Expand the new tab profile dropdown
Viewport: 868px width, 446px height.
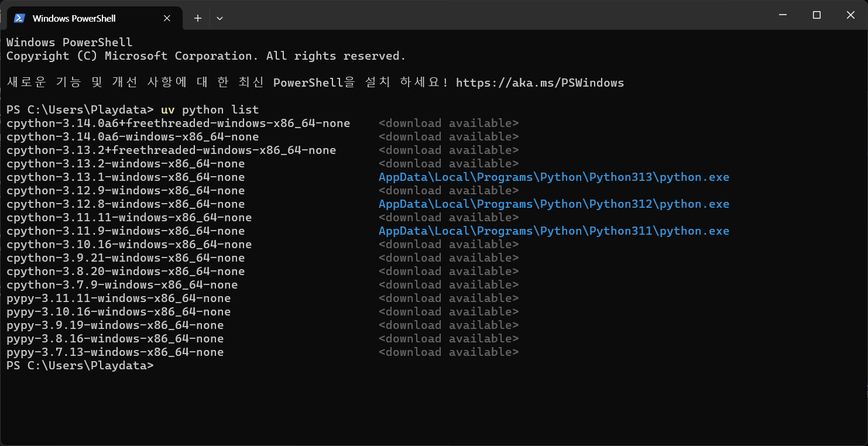click(x=219, y=18)
